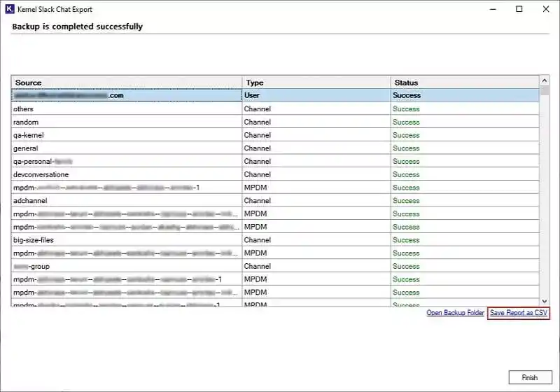This screenshot has width=560, height=392.
Task: Minimize the Kernel Slack Chat Export window
Action: point(493,9)
